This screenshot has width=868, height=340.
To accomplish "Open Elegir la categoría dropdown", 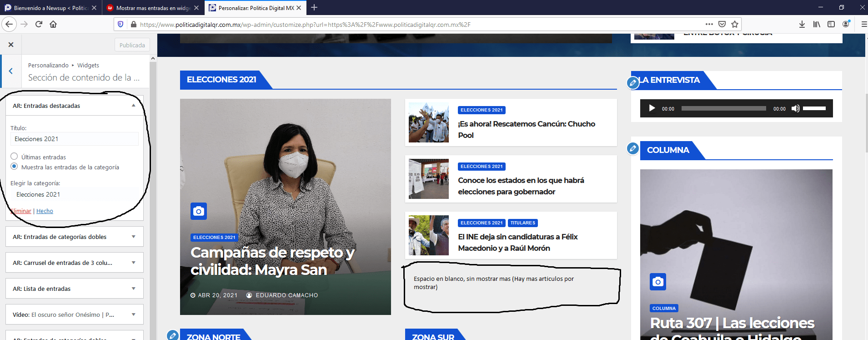I will coord(75,194).
